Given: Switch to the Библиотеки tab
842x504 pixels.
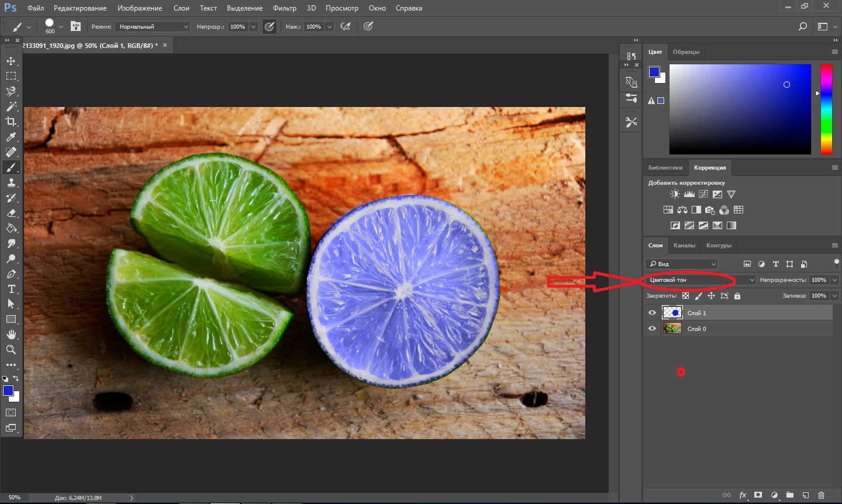Looking at the screenshot, I should (x=665, y=168).
